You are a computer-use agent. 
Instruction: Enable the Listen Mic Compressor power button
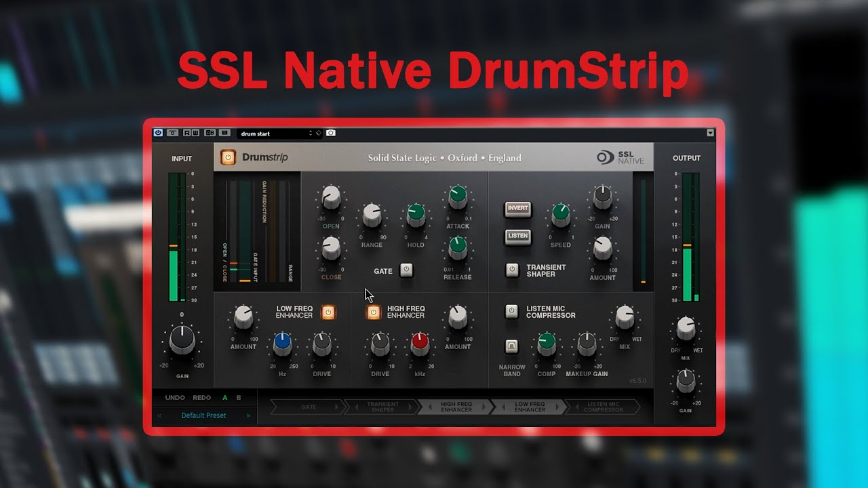512,311
